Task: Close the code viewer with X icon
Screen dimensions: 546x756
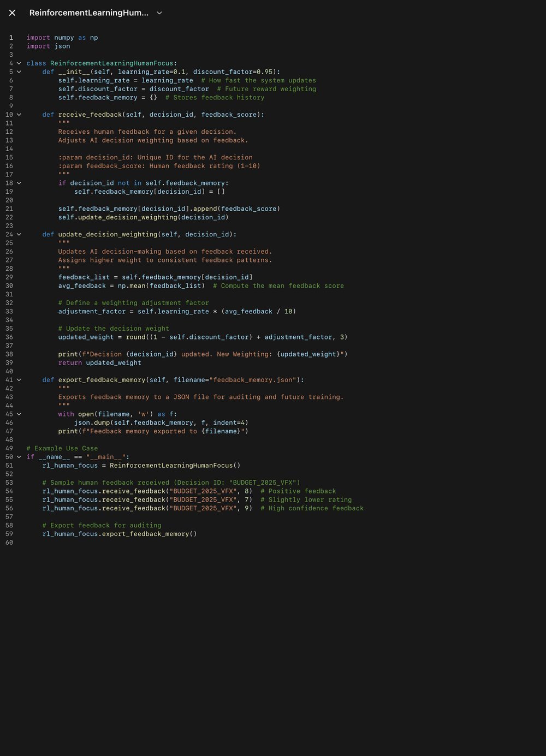Action: (12, 13)
